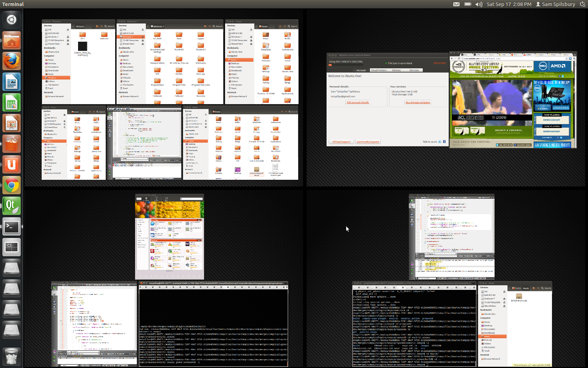The width and height of the screenshot is (588, 368).
Task: Switch to the Cloud Folders tab
Action: coord(379,70)
